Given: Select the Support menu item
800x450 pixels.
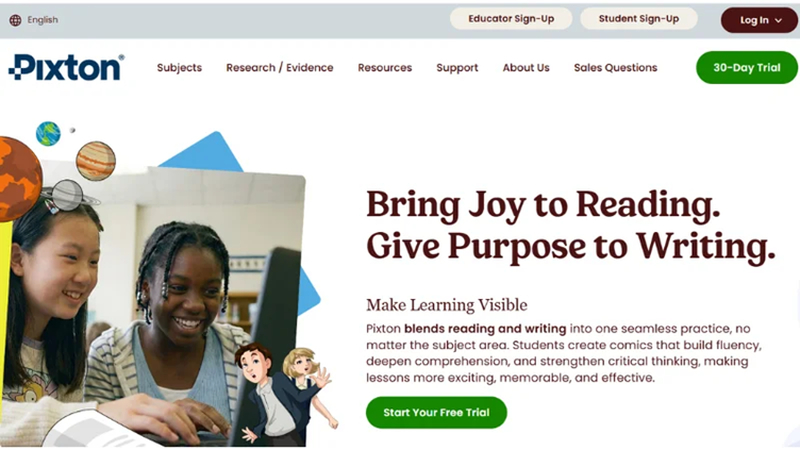Looking at the screenshot, I should pyautogui.click(x=457, y=68).
